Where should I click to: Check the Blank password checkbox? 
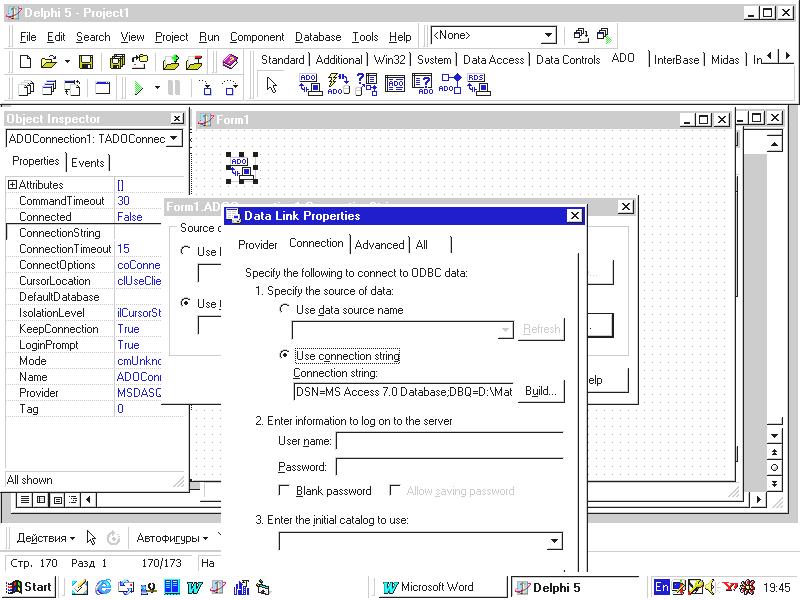tap(284, 490)
